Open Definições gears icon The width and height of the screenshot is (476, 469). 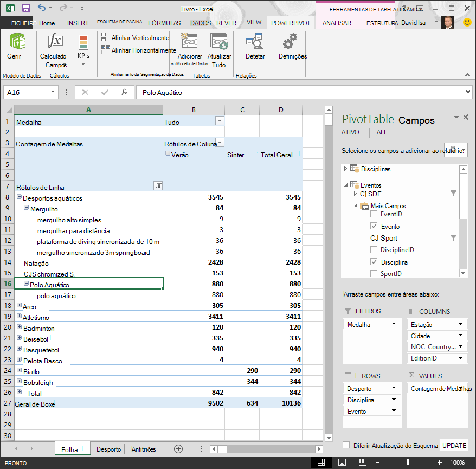[290, 41]
